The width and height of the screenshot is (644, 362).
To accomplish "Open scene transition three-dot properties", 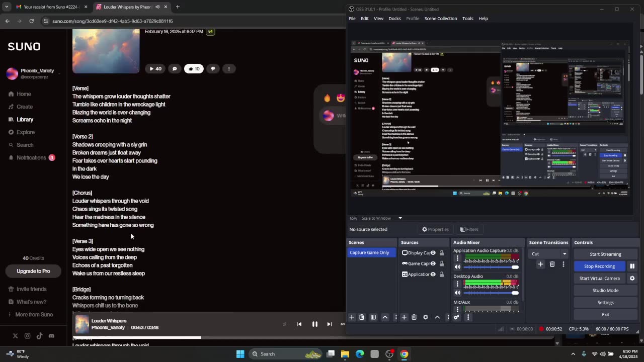I will [563, 264].
